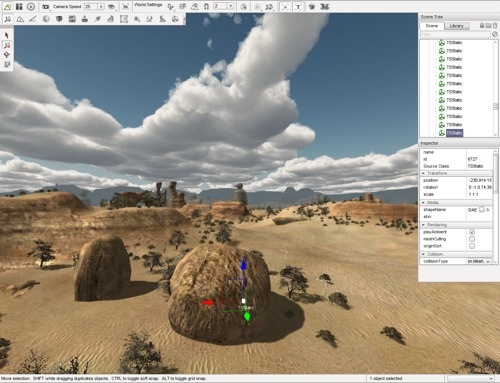Image resolution: width=500 pixels, height=383 pixels.
Task: Toggle the bounding box selection icon
Action: point(244,7)
